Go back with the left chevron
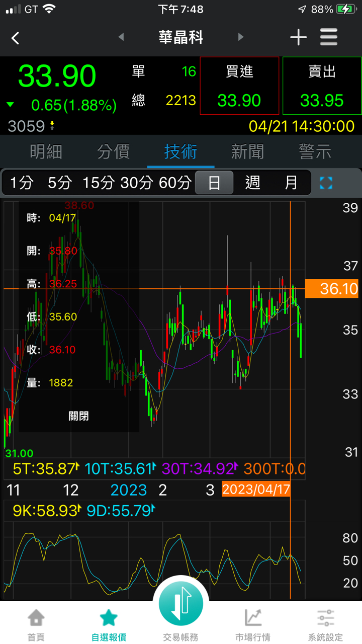 pyautogui.click(x=16, y=38)
